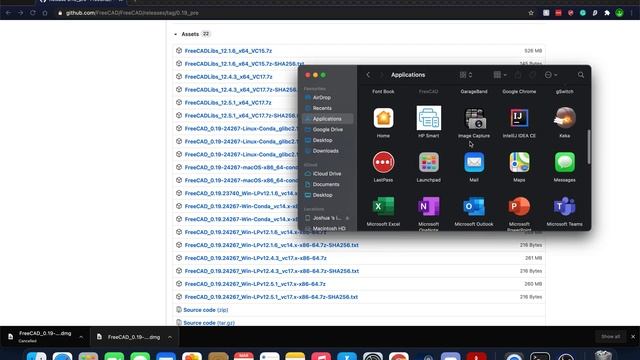
Task: Bookmark this page with the star icon
Action: click(x=531, y=13)
